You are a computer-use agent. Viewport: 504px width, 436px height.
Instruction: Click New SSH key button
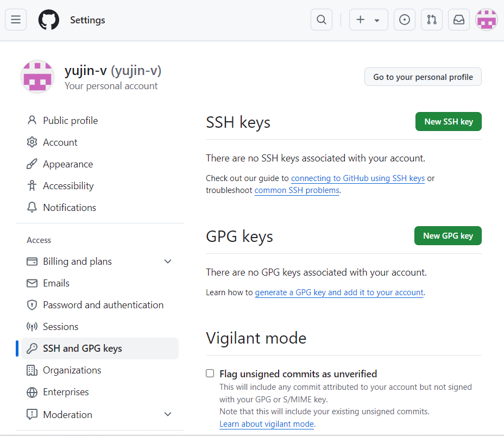(449, 122)
